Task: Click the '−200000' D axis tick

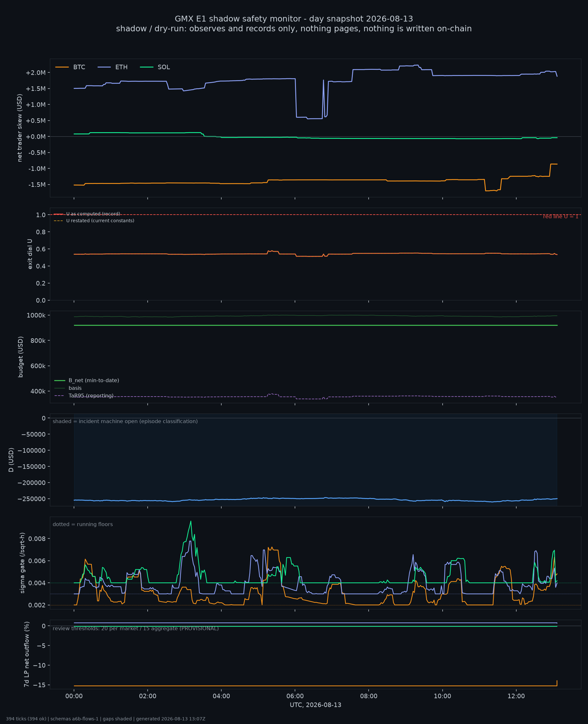Action: point(32,483)
